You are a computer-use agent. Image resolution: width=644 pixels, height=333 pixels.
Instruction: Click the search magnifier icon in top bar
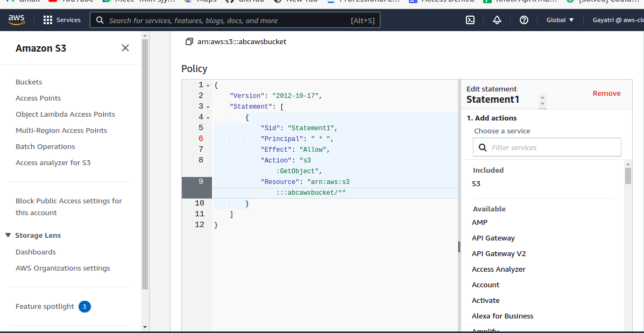click(x=100, y=20)
